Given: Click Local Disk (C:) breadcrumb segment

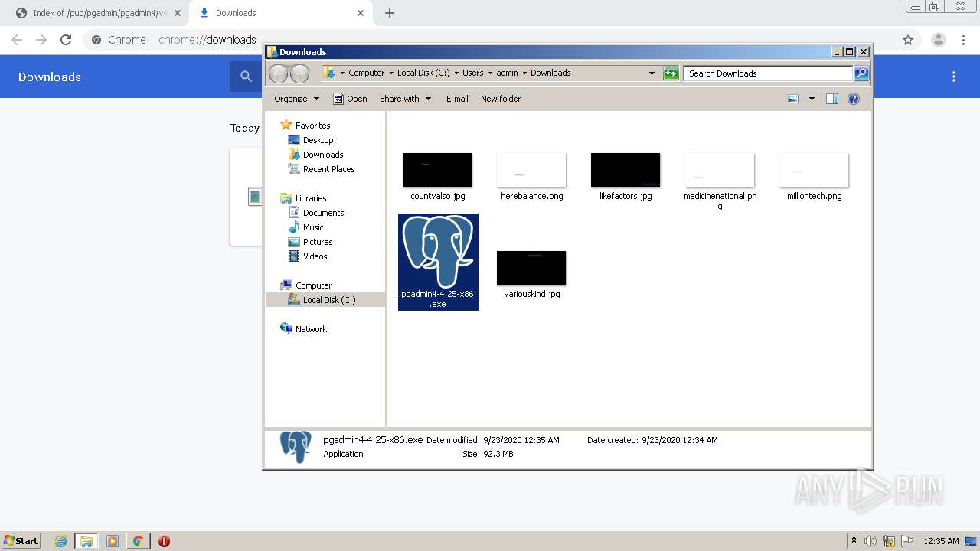Looking at the screenshot, I should click(x=423, y=73).
